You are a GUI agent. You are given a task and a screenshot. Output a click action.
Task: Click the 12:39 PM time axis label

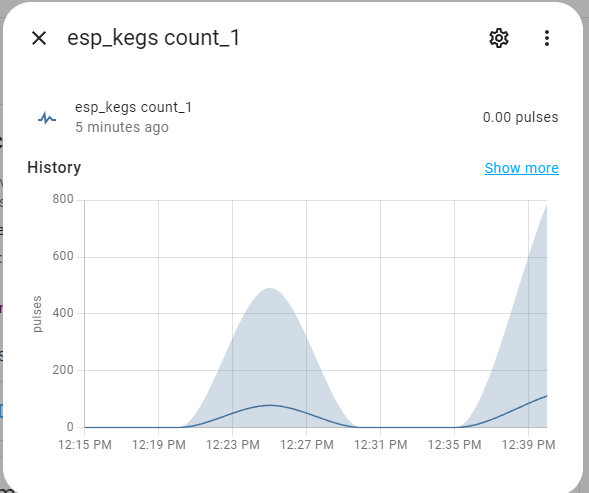coord(529,445)
